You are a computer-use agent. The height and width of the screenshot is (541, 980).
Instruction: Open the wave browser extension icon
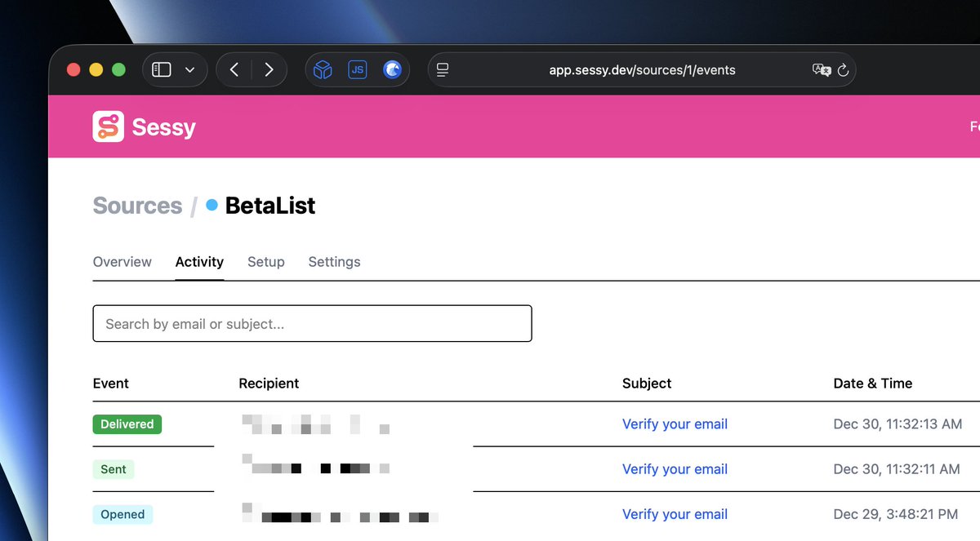(392, 69)
